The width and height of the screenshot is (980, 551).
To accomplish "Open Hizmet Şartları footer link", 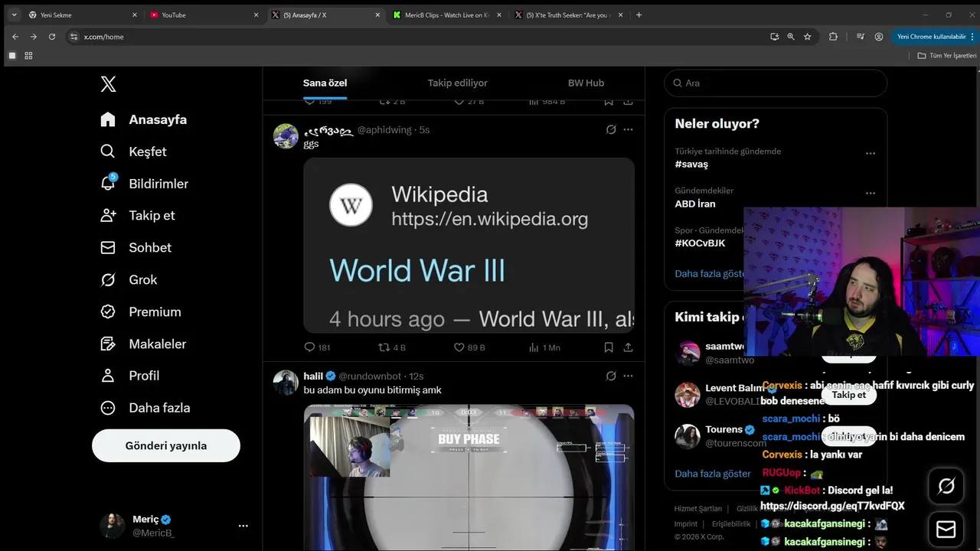I will click(697, 509).
